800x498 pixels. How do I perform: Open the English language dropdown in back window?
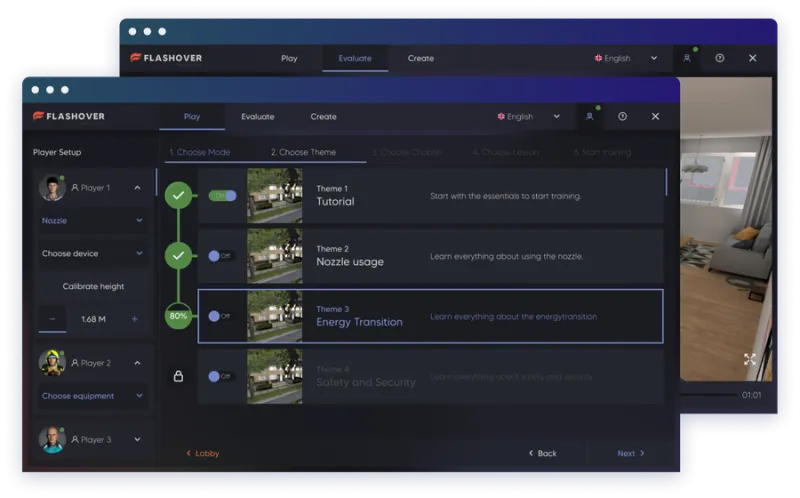pyautogui.click(x=626, y=58)
